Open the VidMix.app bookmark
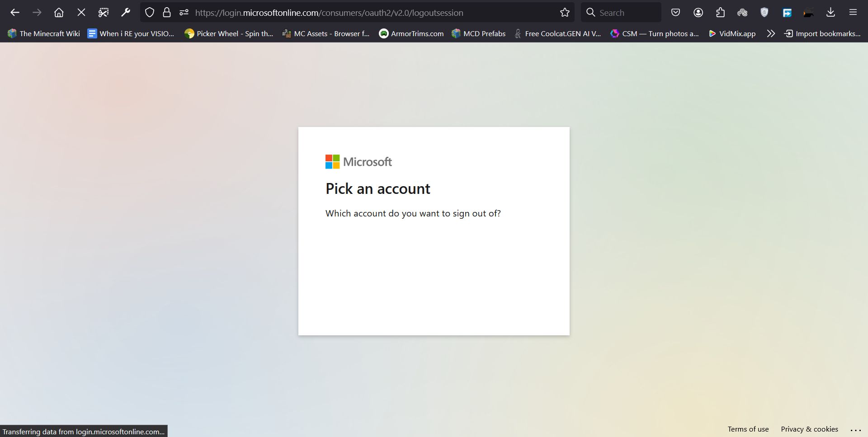Image resolution: width=868 pixels, height=437 pixels. click(x=732, y=33)
